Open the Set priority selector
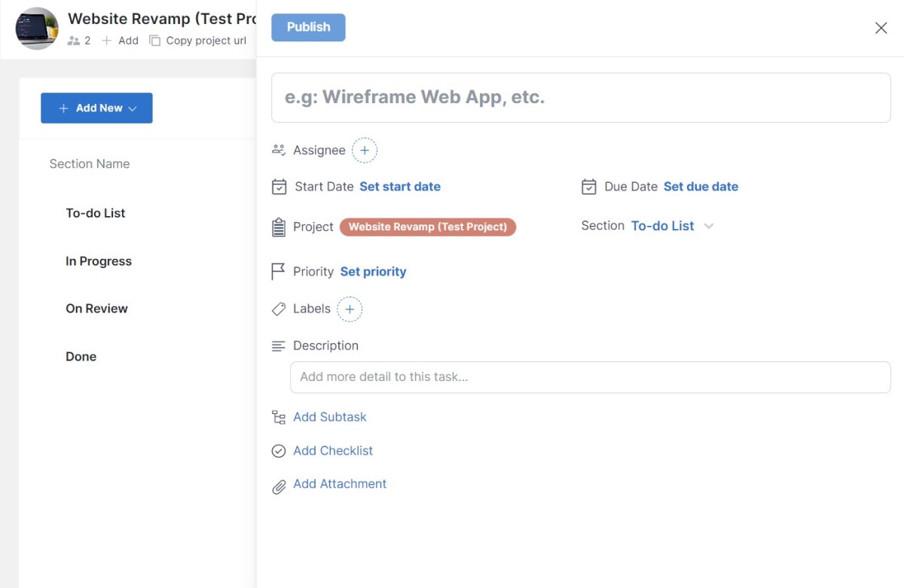 pos(373,272)
